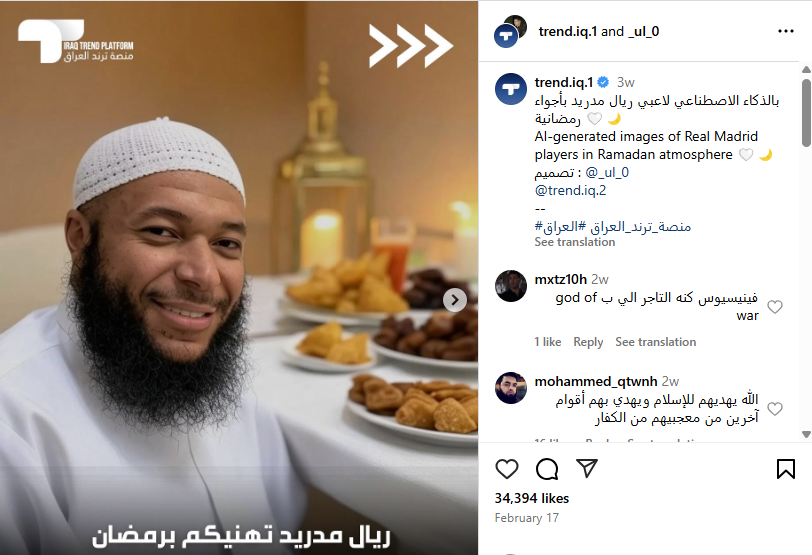Like the post with the heart icon

506,469
